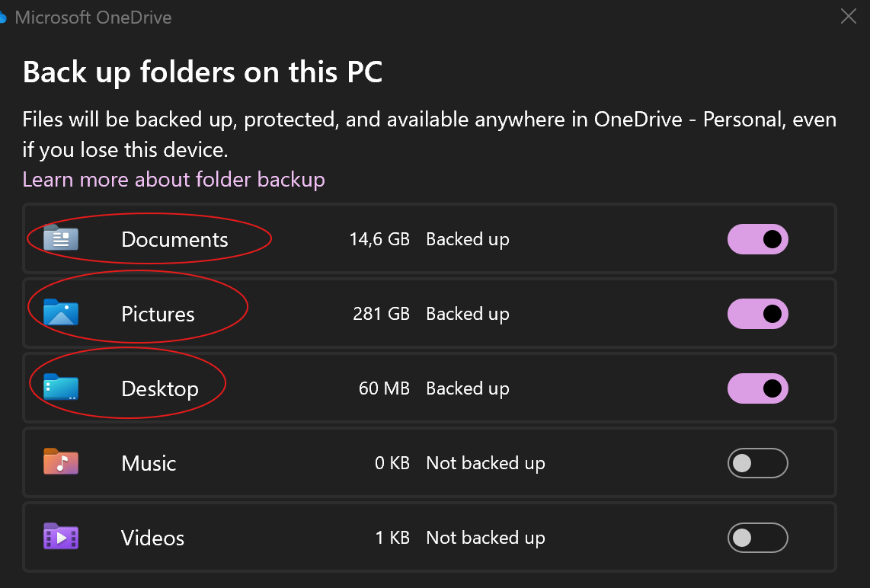Click the Desktop folder icon
The image size is (870, 588).
coord(61,388)
